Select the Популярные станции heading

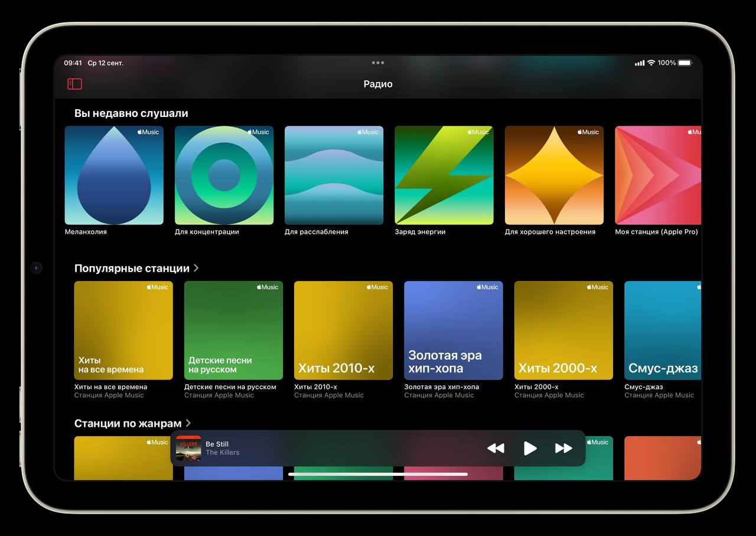132,269
